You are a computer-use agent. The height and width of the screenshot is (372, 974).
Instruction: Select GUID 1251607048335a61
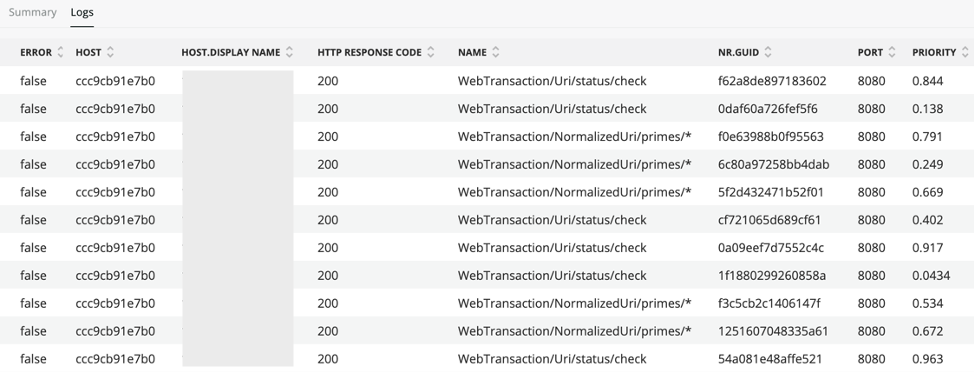pos(773,331)
